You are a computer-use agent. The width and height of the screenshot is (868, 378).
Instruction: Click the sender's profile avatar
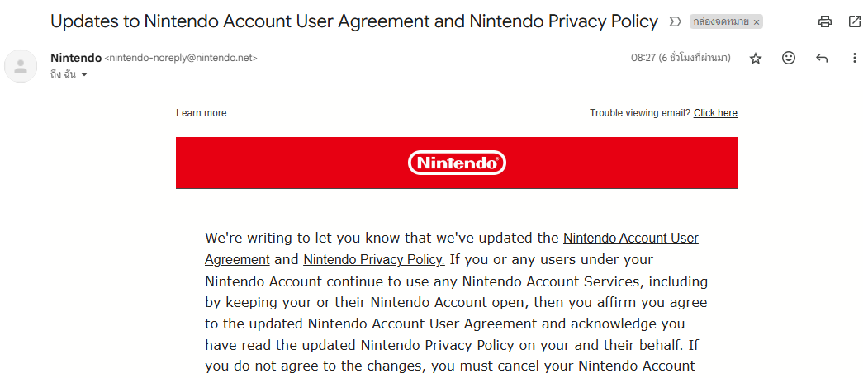click(21, 66)
